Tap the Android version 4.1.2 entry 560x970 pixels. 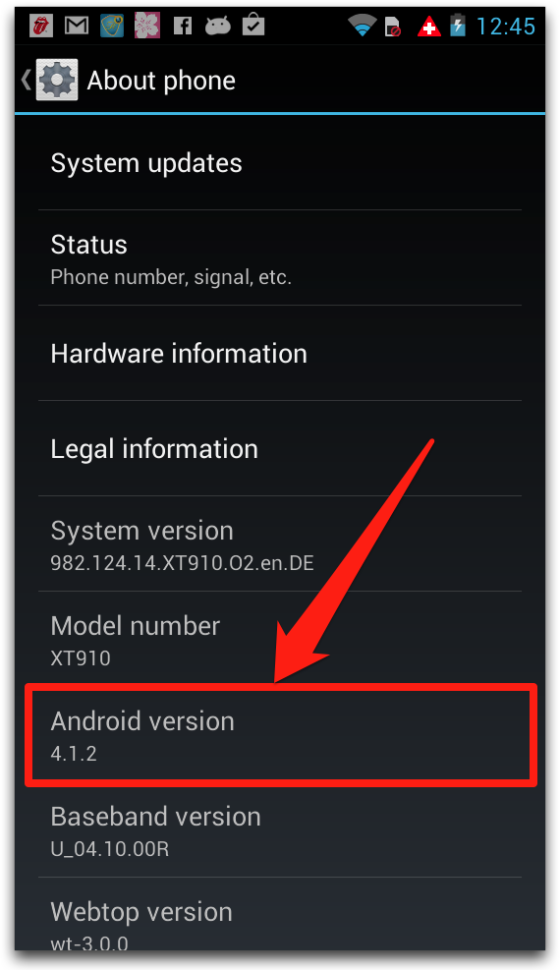pos(280,734)
